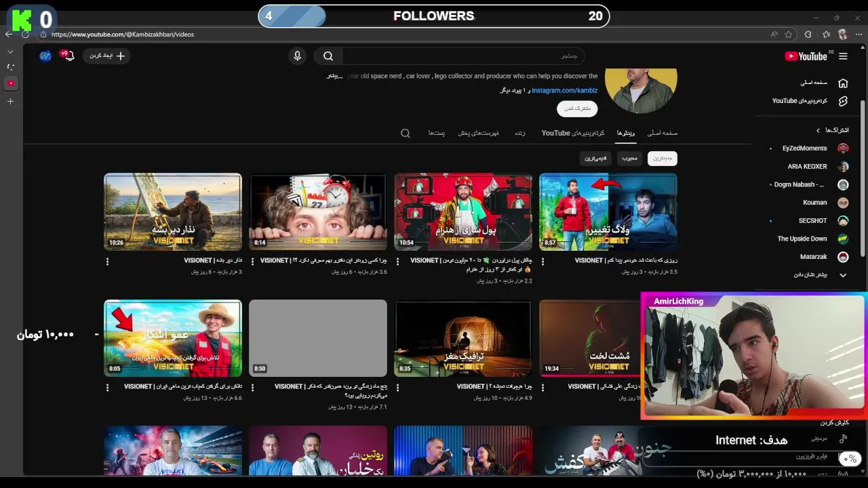The image size is (868, 488).
Task: Open options menu for 'ترافیک مغز' video
Action: point(397,387)
